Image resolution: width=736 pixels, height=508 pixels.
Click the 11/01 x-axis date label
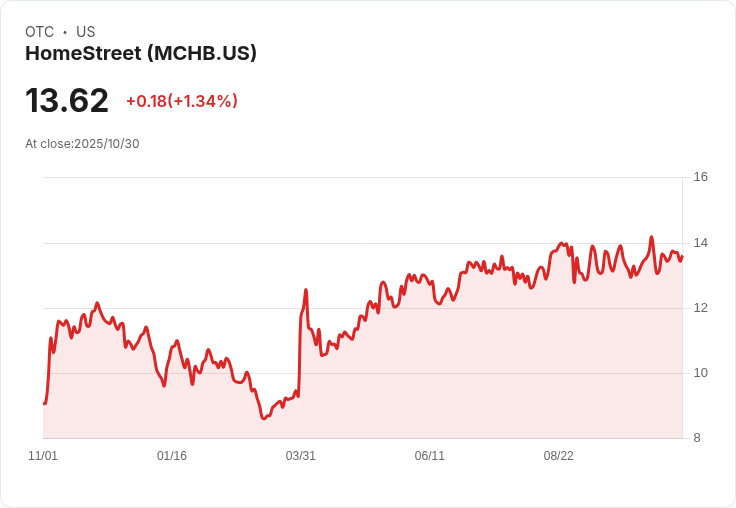tap(43, 456)
